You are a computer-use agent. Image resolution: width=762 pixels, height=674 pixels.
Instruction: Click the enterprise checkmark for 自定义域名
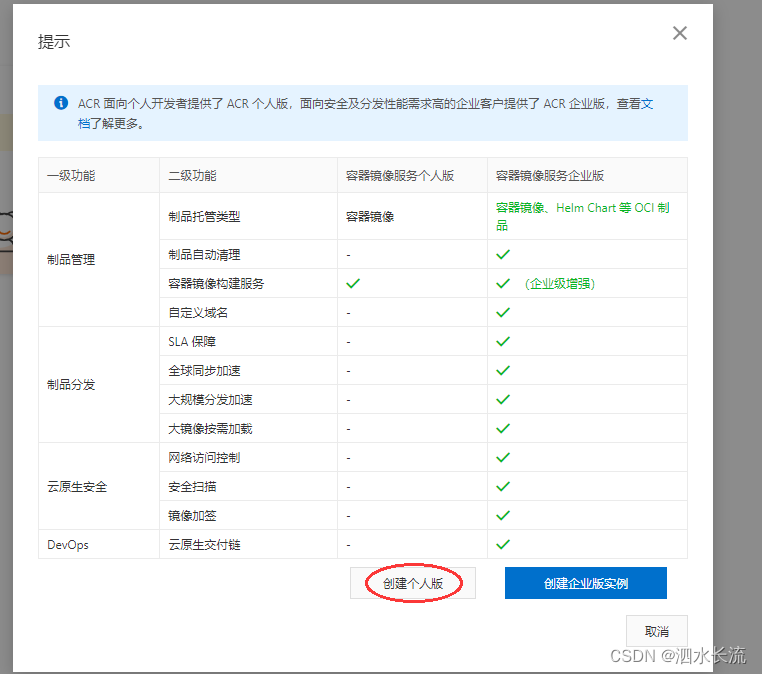[503, 312]
